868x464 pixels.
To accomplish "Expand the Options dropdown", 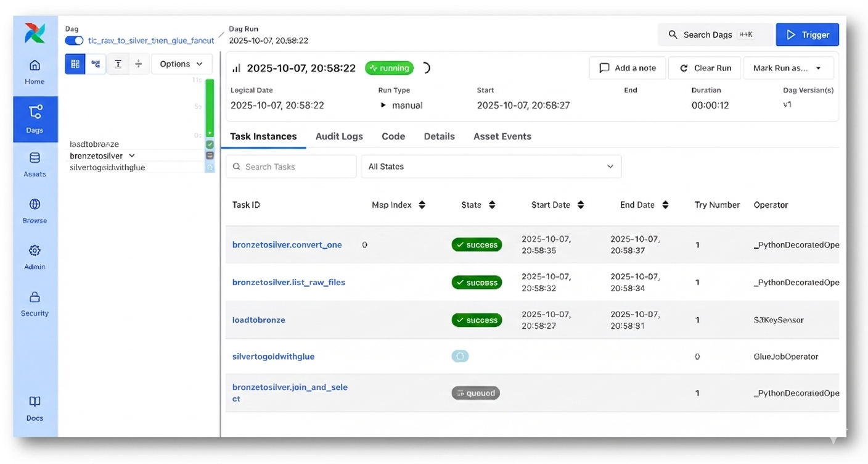I will tap(181, 64).
